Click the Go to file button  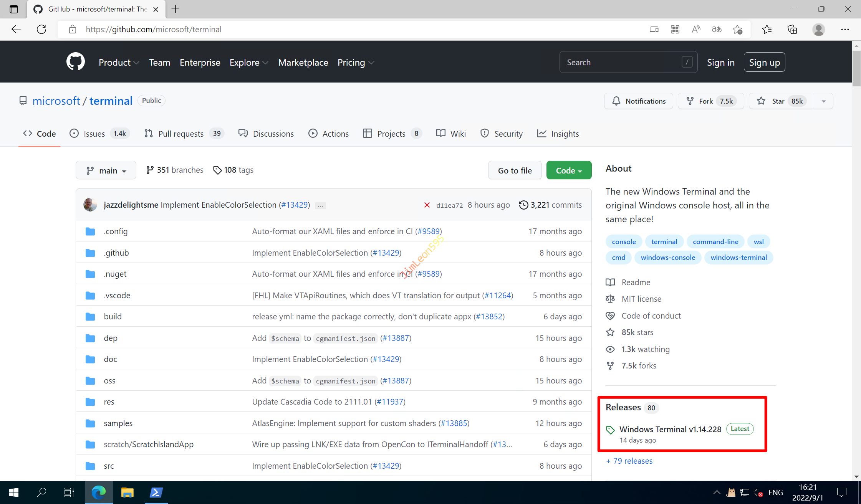[515, 170]
